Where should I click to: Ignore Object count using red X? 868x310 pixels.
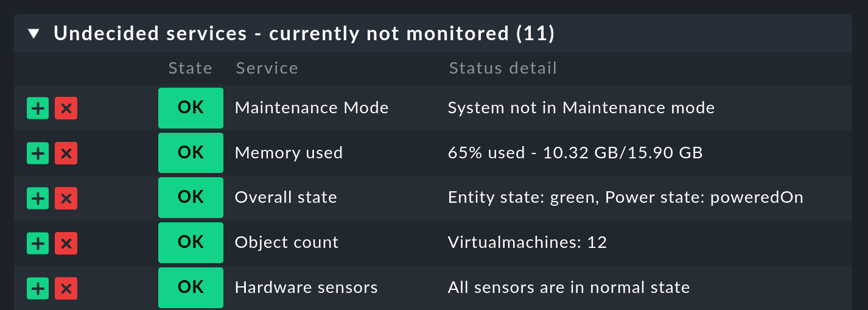pos(66,243)
